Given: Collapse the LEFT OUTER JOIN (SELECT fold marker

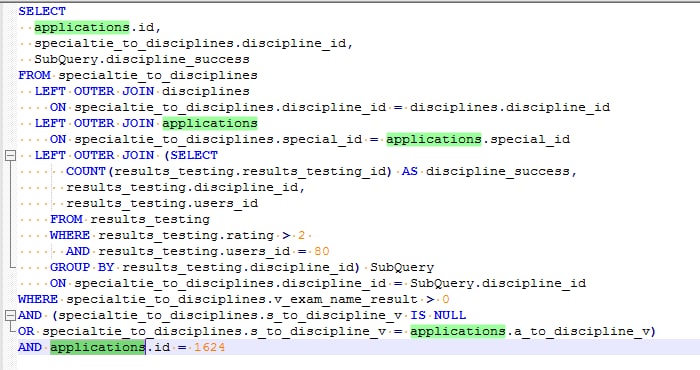Looking at the screenshot, I should 10,155.
